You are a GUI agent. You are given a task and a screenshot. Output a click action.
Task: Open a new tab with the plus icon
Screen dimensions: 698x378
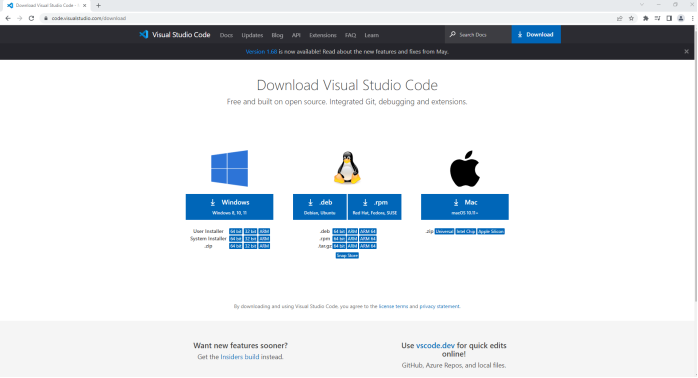[x=98, y=5]
